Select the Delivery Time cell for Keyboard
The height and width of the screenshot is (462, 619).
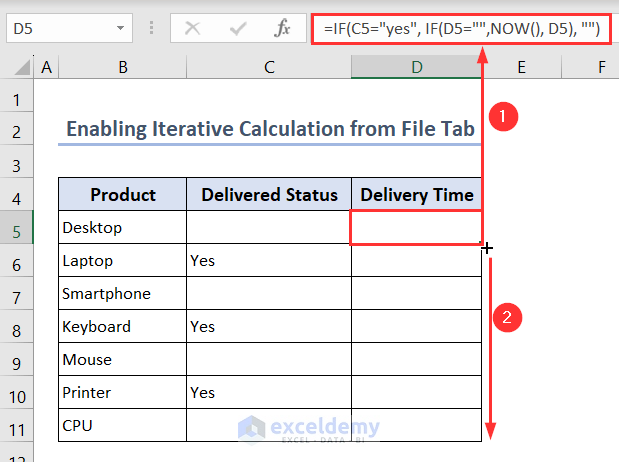pos(416,327)
